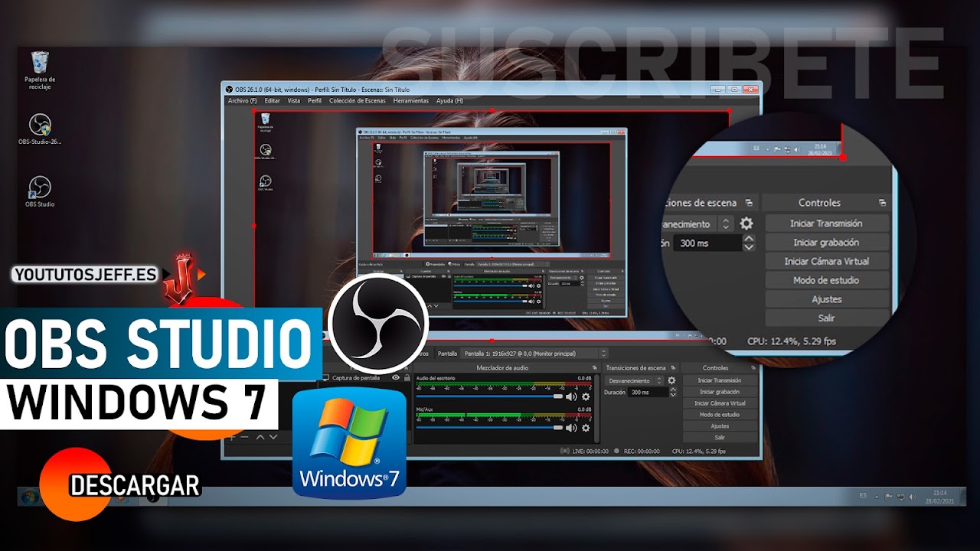Toggle visibility eye of Captura de pantalla
Viewport: 980px width, 551px height.
pos(396,378)
